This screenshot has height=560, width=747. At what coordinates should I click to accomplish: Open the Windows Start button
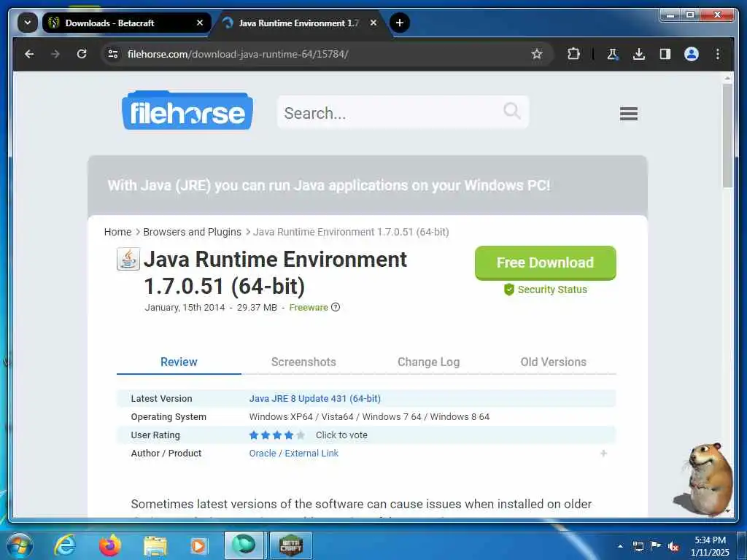point(20,545)
